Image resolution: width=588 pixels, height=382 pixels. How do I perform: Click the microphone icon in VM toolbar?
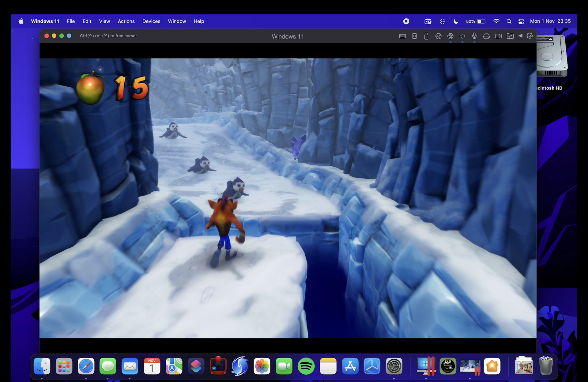(474, 36)
